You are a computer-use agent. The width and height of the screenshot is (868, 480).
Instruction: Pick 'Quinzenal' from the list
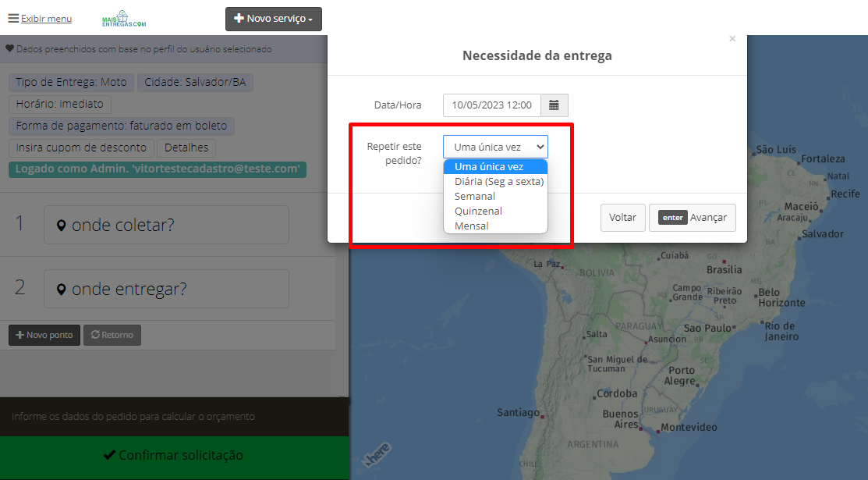(x=495, y=212)
